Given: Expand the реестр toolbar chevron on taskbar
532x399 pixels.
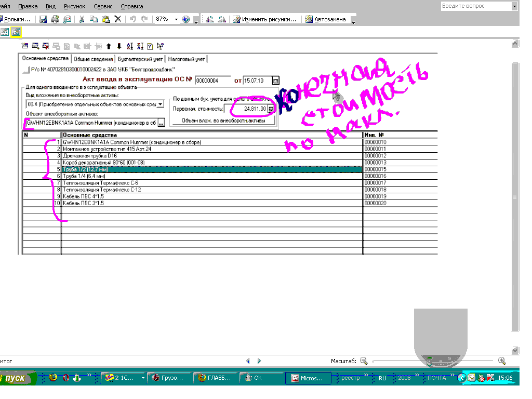Looking at the screenshot, I should coord(366,375).
